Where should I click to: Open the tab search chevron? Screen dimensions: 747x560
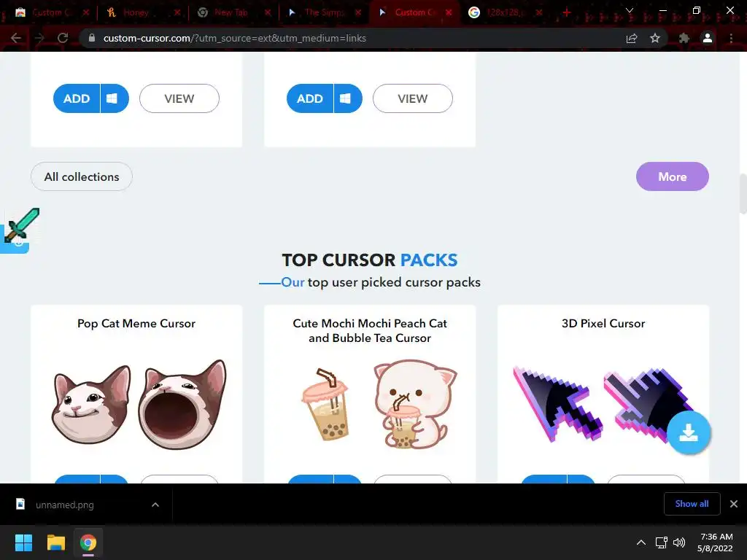630,10
